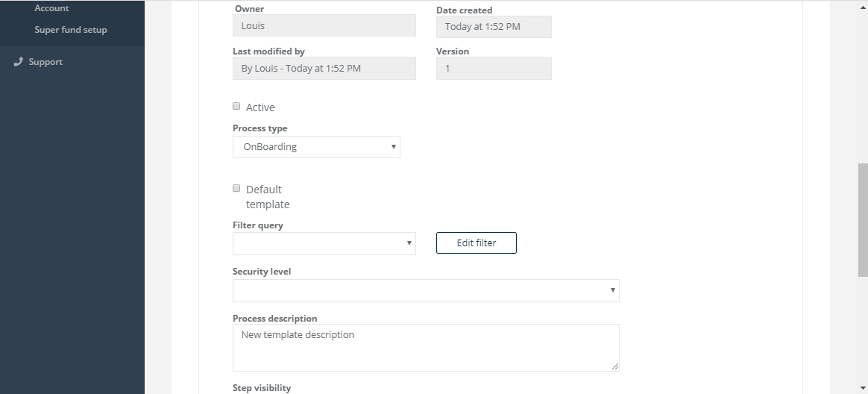Screen dimensions: 868x394
Task: Click the Support phone icon
Action: click(x=18, y=61)
